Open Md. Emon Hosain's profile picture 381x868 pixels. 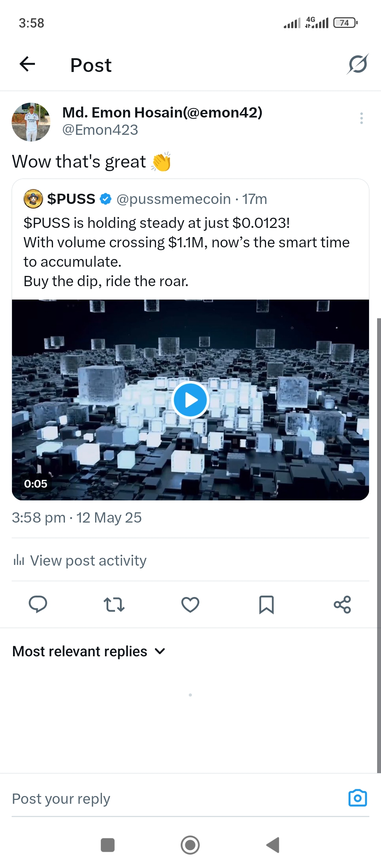[x=31, y=122]
